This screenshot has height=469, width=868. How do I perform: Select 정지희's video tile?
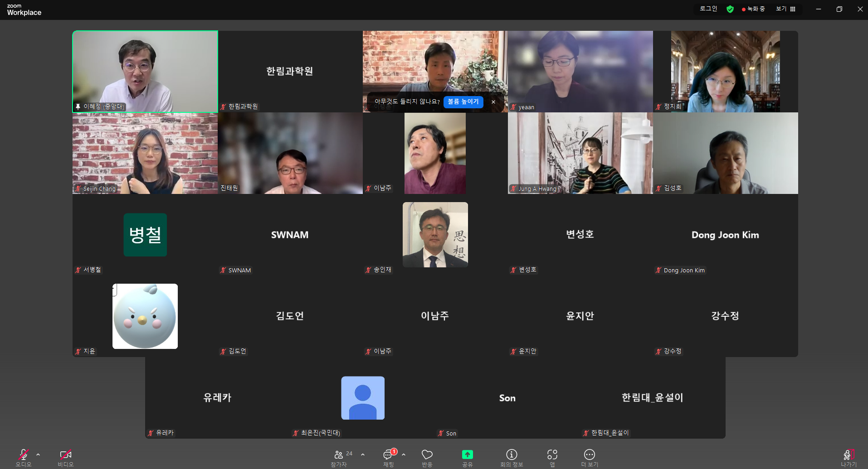726,72
